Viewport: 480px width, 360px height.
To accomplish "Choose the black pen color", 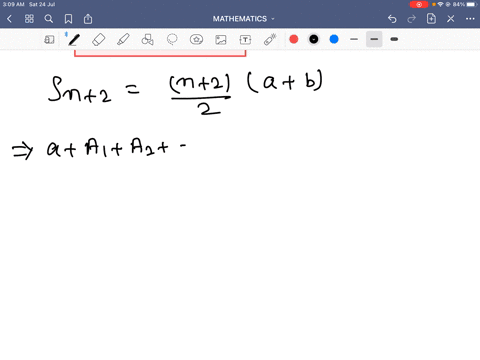I will click(x=314, y=39).
